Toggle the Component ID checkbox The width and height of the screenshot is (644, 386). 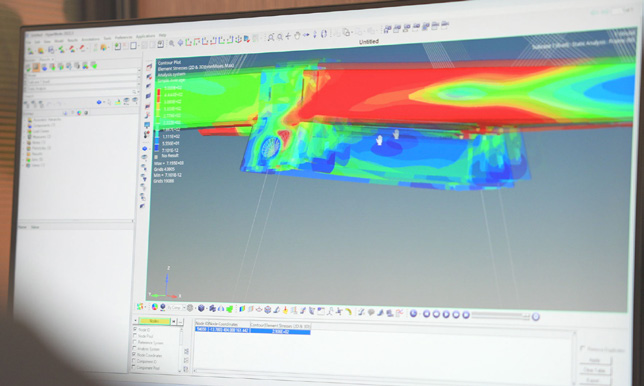click(x=133, y=361)
